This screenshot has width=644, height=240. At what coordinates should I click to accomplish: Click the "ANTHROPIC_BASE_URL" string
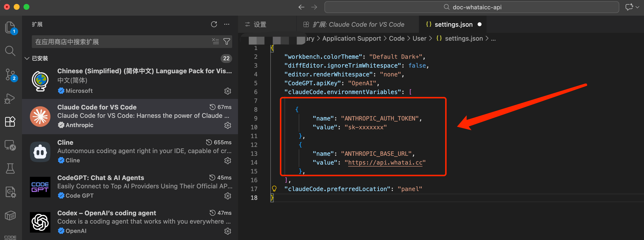tap(376, 154)
